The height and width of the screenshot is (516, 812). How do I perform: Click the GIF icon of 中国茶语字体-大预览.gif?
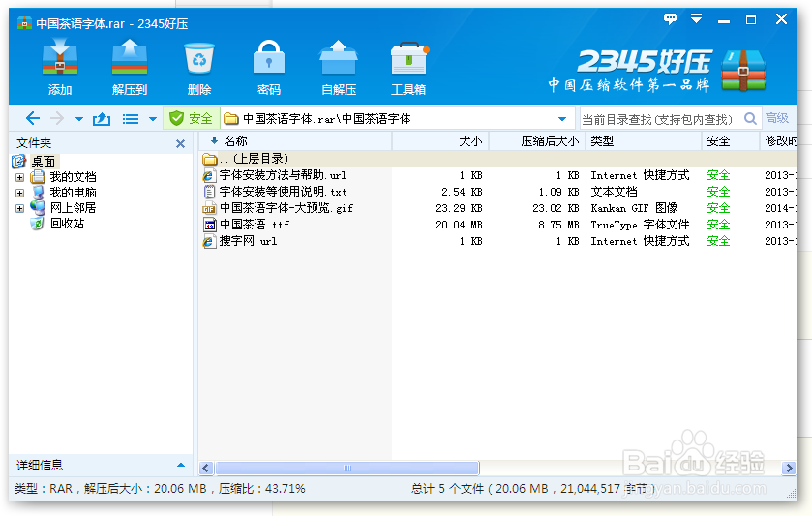coord(209,209)
